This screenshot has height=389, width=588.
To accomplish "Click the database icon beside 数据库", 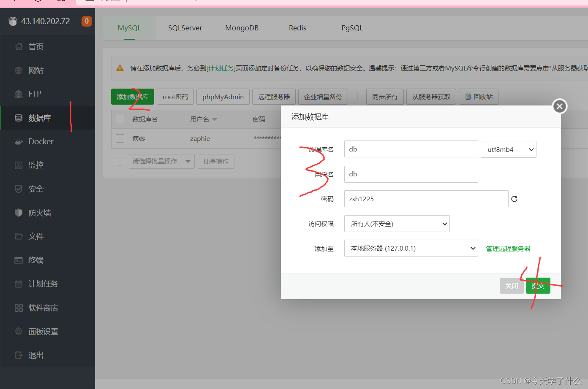I will [x=19, y=118].
